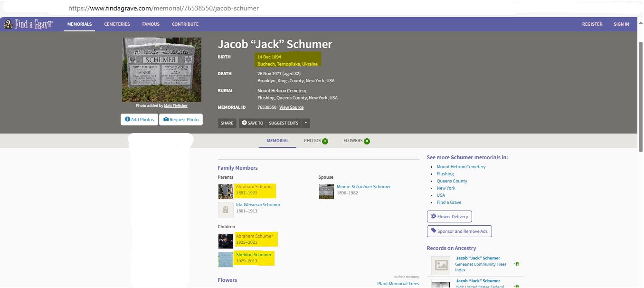
Task: Click the Add Photos button
Action: (x=139, y=119)
